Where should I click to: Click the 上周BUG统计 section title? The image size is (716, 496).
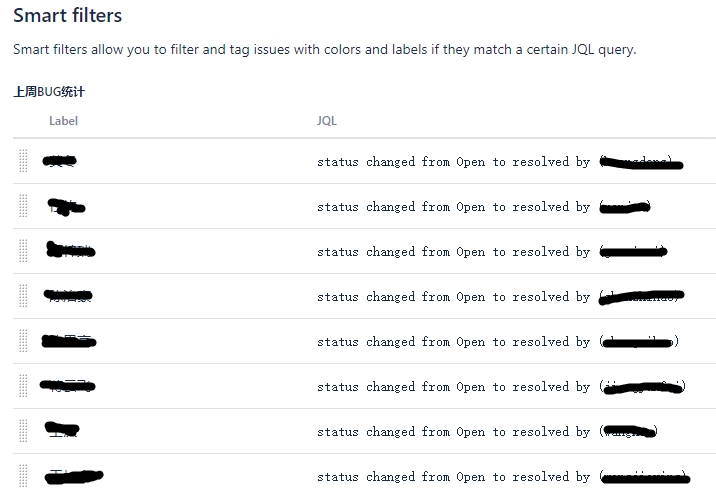(49, 92)
